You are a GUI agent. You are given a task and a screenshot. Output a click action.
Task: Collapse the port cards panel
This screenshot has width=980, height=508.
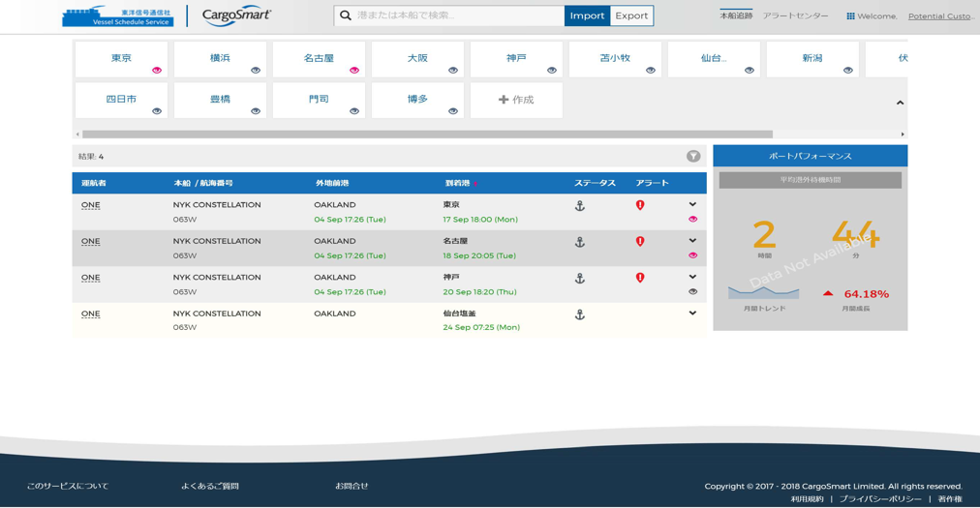point(900,103)
